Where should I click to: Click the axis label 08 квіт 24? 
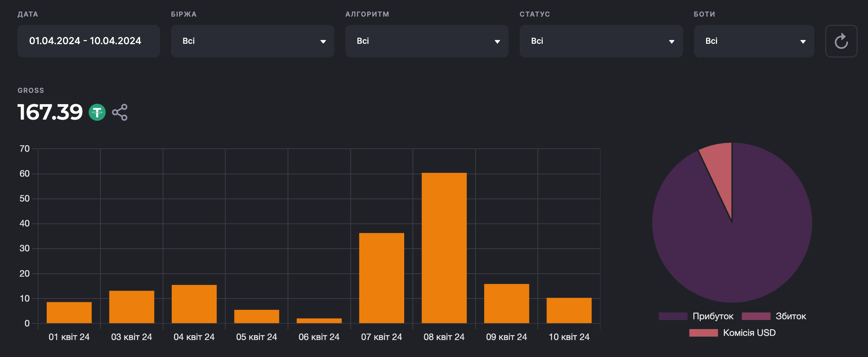(x=444, y=337)
